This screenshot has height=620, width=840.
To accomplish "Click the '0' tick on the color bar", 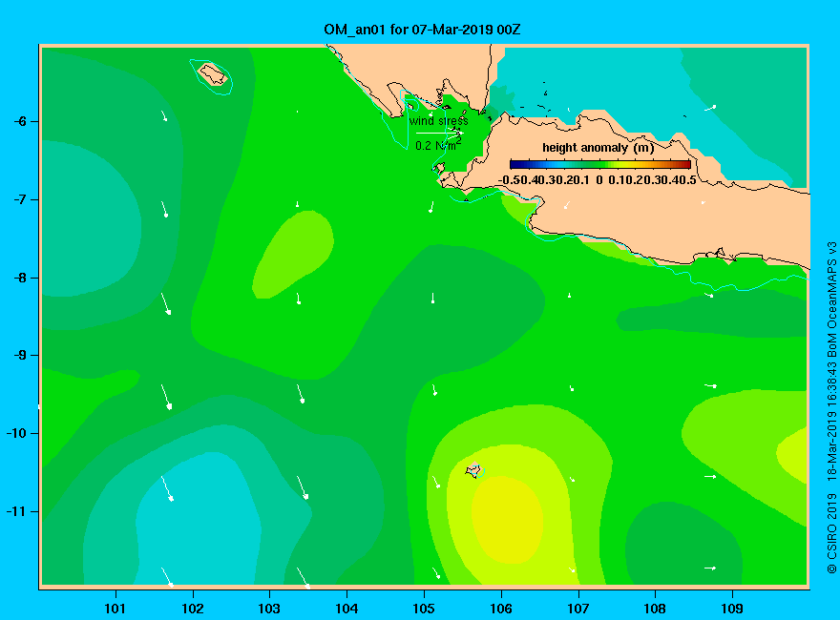I will pos(599,180).
